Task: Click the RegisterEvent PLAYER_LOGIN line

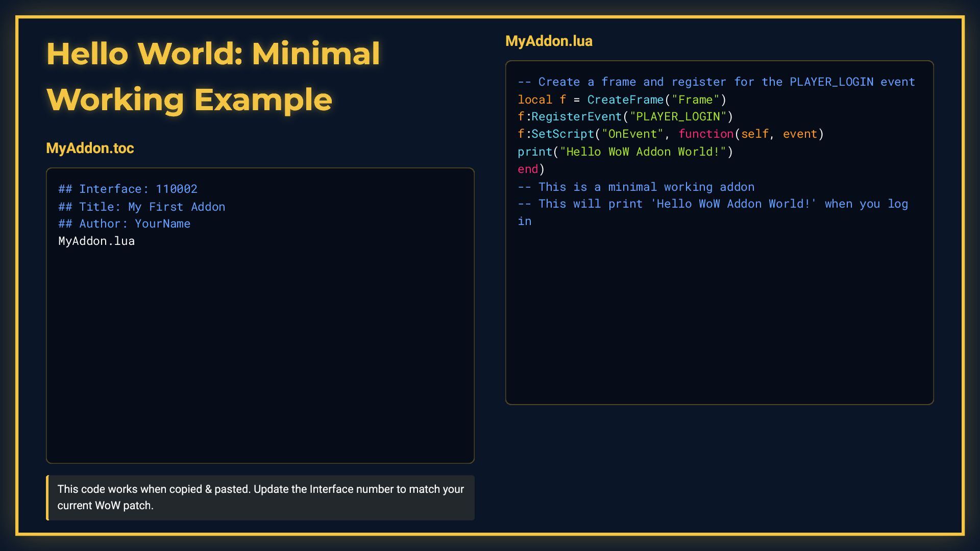Action: pos(625,117)
